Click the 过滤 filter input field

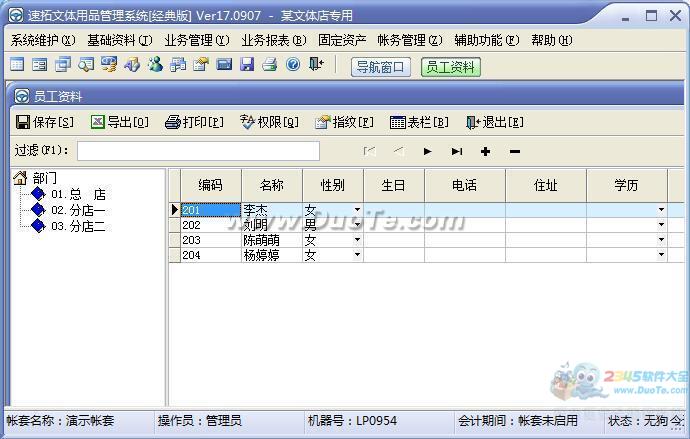coord(198,151)
